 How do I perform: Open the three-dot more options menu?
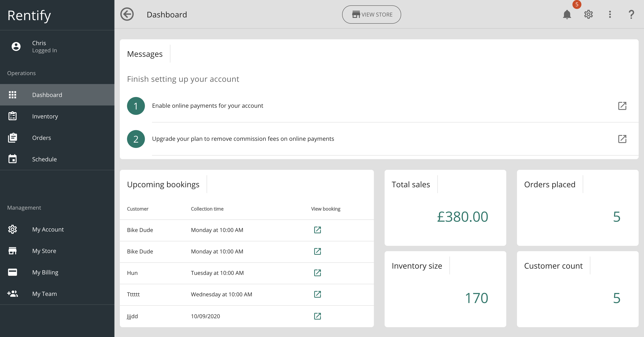610,15
